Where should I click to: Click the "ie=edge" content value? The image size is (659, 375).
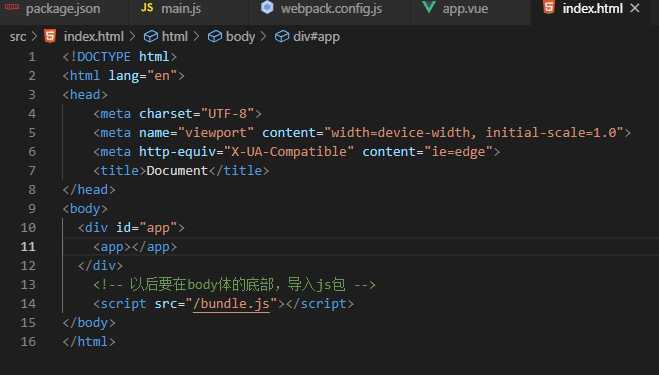click(x=458, y=151)
